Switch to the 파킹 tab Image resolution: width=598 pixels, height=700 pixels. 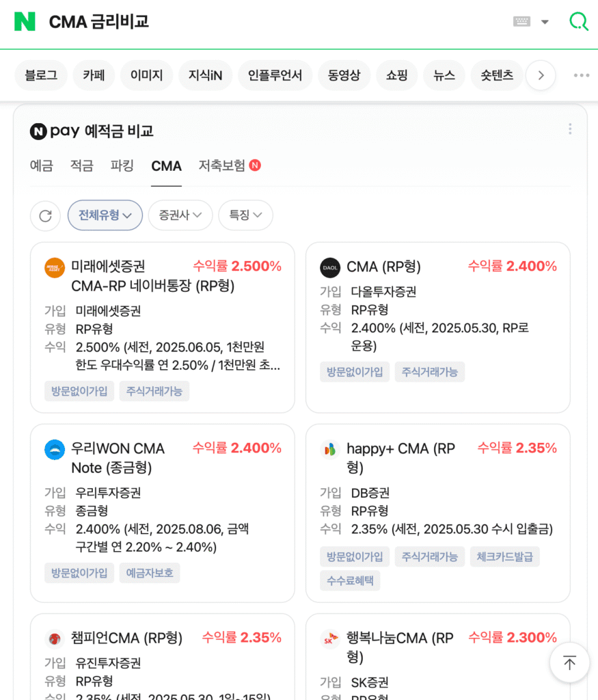tap(122, 165)
